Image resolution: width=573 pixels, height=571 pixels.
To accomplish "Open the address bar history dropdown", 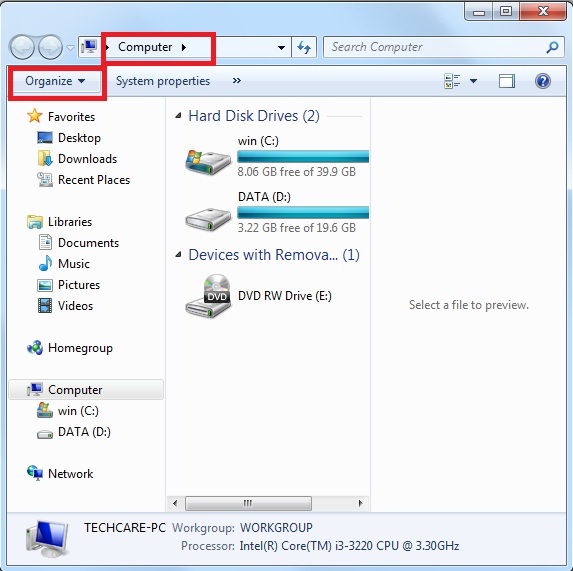I will [x=281, y=47].
